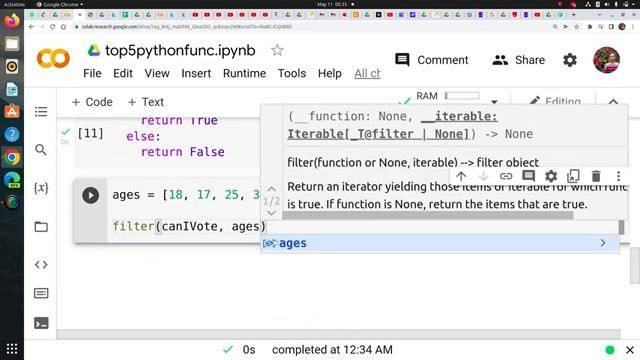Run the filter(canIVote, ages) cell

(91, 195)
